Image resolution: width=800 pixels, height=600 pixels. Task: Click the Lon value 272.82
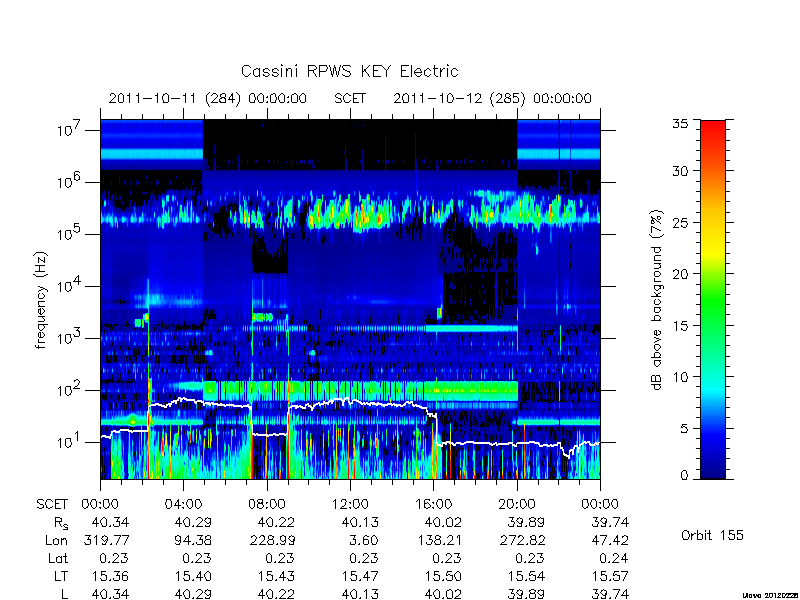522,540
